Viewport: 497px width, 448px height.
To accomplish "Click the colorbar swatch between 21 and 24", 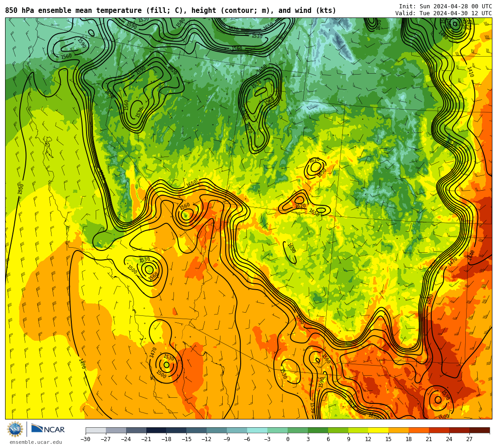I will 439,430.
